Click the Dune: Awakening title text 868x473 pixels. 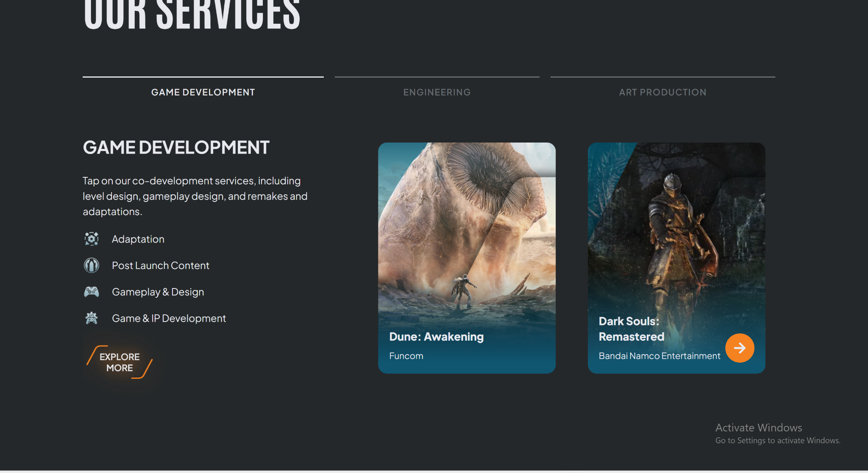436,337
